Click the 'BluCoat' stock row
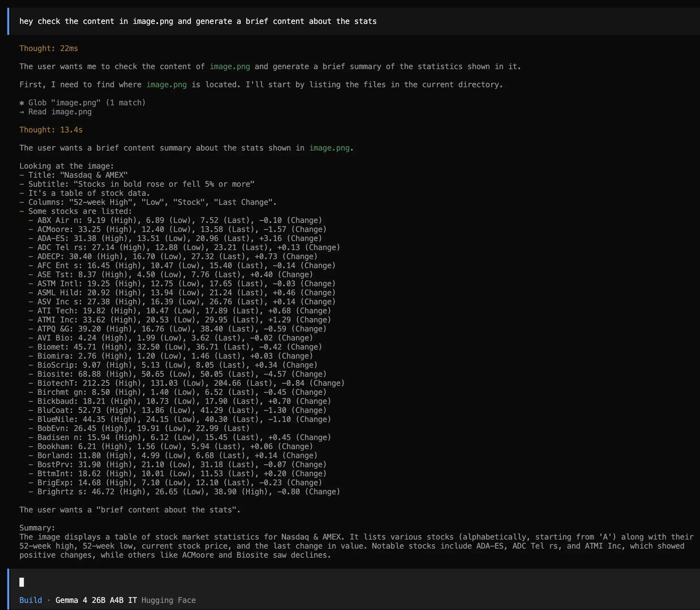700x610 pixels. coord(177,410)
